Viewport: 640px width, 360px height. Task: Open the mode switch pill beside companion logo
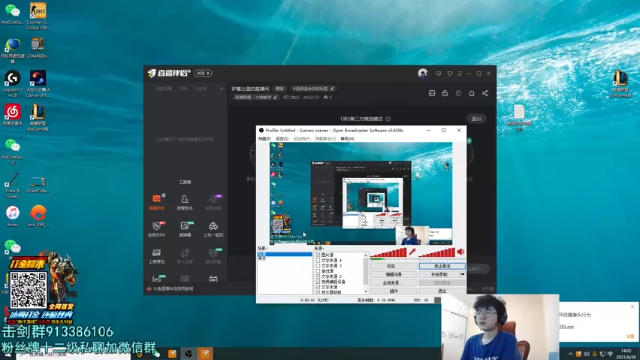pos(203,73)
